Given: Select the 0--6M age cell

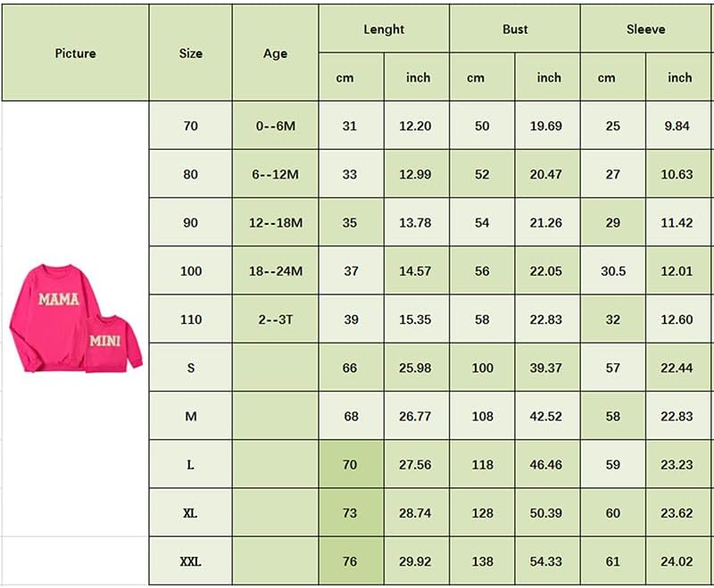Looking at the screenshot, I should [x=275, y=126].
